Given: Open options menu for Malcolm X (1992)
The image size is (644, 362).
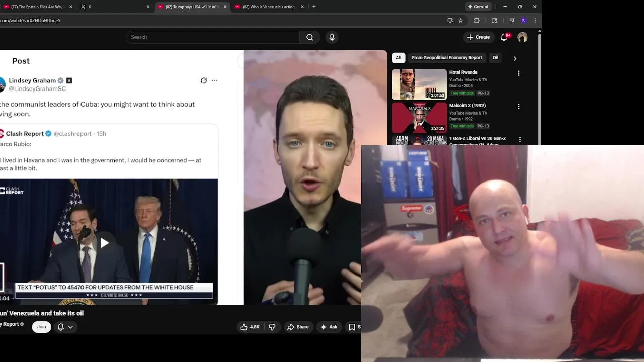Looking at the screenshot, I should coord(518,107).
